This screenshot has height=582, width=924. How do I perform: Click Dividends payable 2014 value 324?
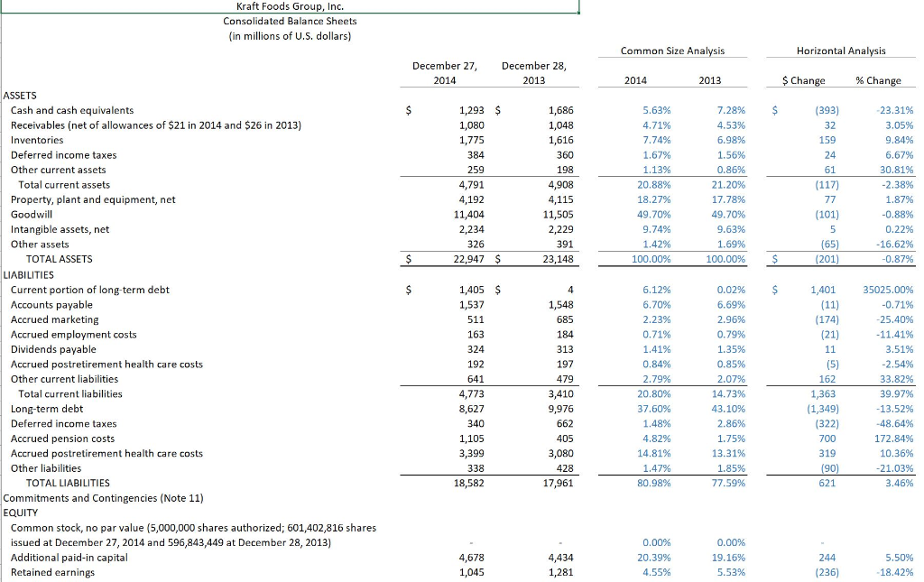click(x=475, y=349)
